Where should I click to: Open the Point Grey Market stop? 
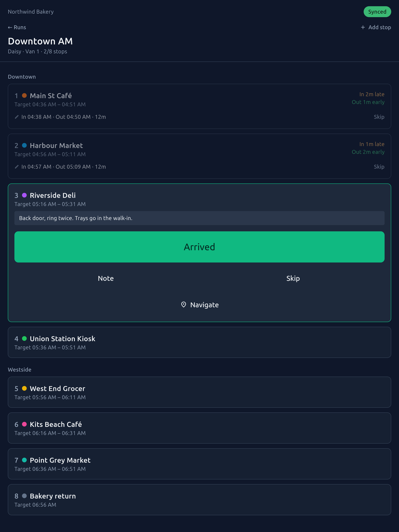coord(199,464)
